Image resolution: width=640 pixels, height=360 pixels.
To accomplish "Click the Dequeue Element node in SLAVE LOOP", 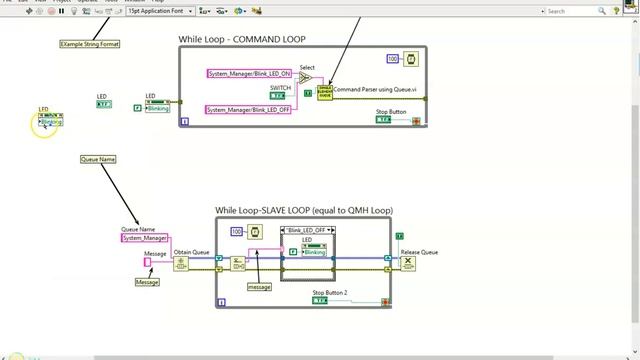I will click(x=238, y=264).
